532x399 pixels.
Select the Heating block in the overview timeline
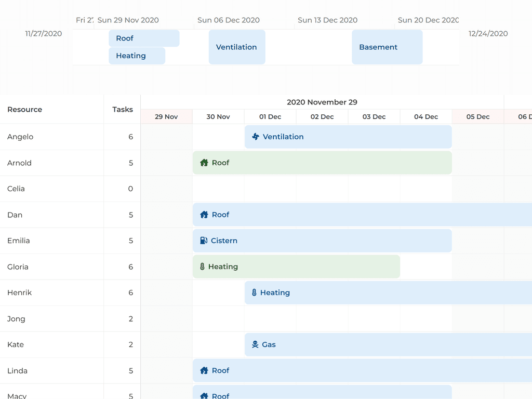click(137, 56)
